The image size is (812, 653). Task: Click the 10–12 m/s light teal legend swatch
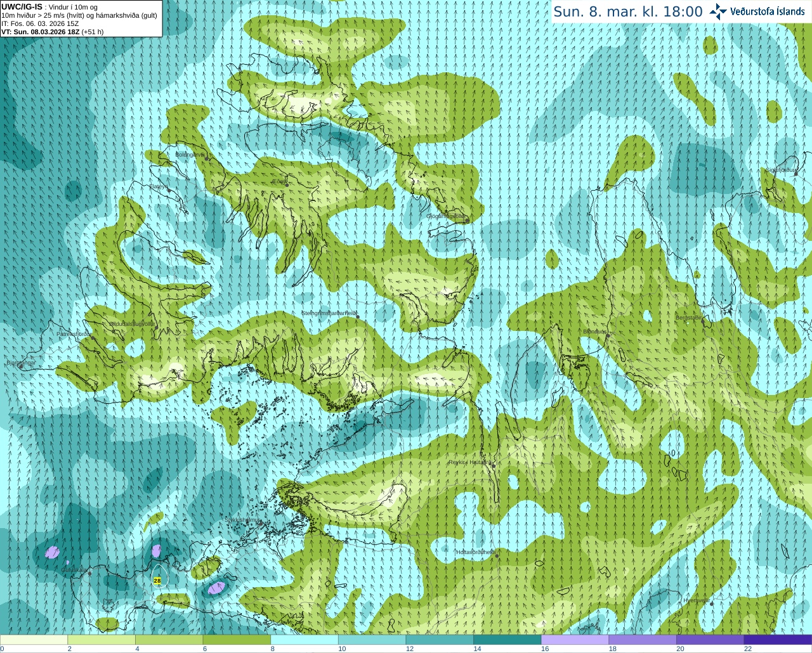click(x=372, y=640)
